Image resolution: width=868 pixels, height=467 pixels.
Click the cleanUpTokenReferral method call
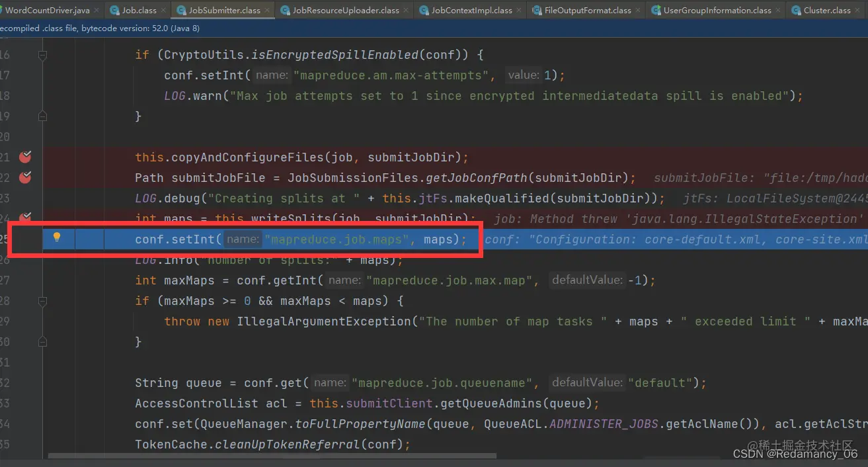288,445
